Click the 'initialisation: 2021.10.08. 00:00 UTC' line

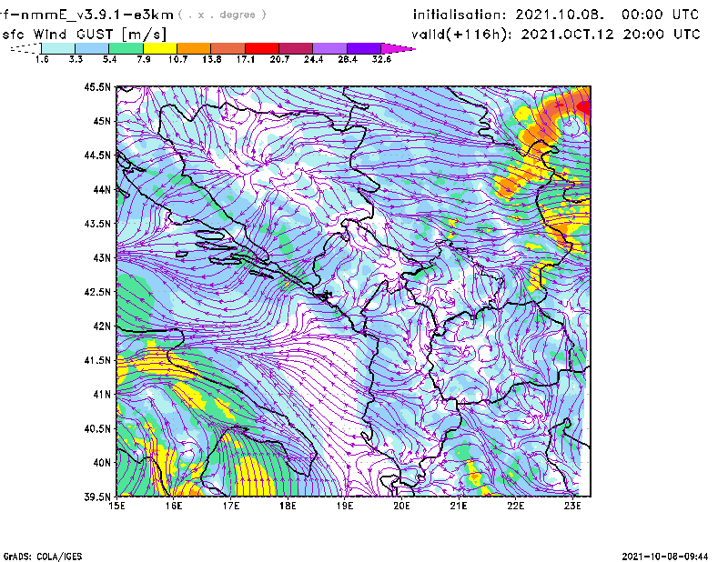click(x=556, y=15)
